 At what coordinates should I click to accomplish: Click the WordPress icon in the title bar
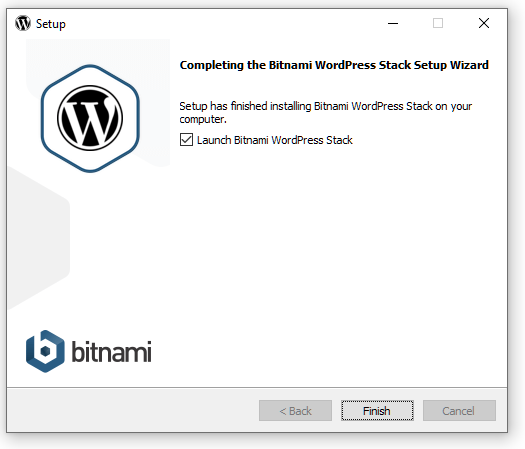[23, 23]
